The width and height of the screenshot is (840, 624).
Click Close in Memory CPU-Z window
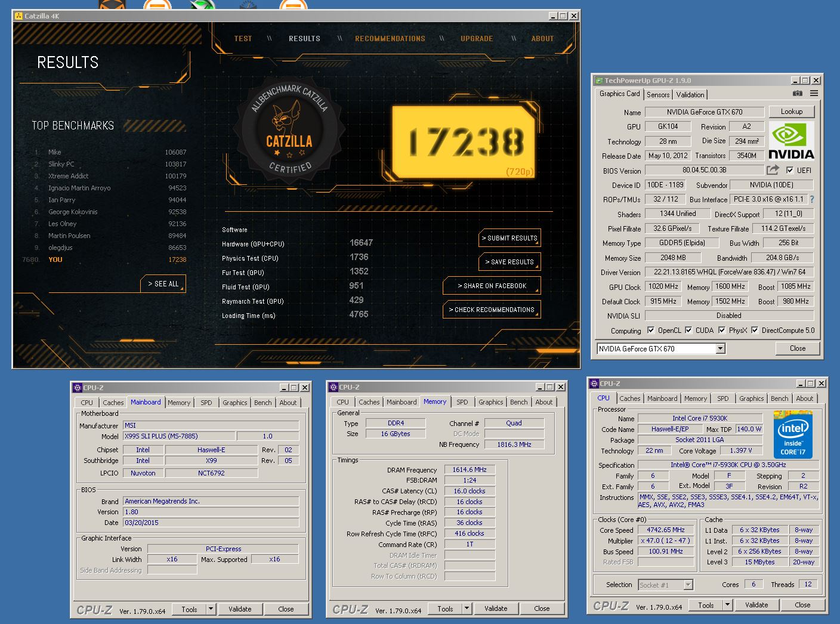(x=542, y=608)
